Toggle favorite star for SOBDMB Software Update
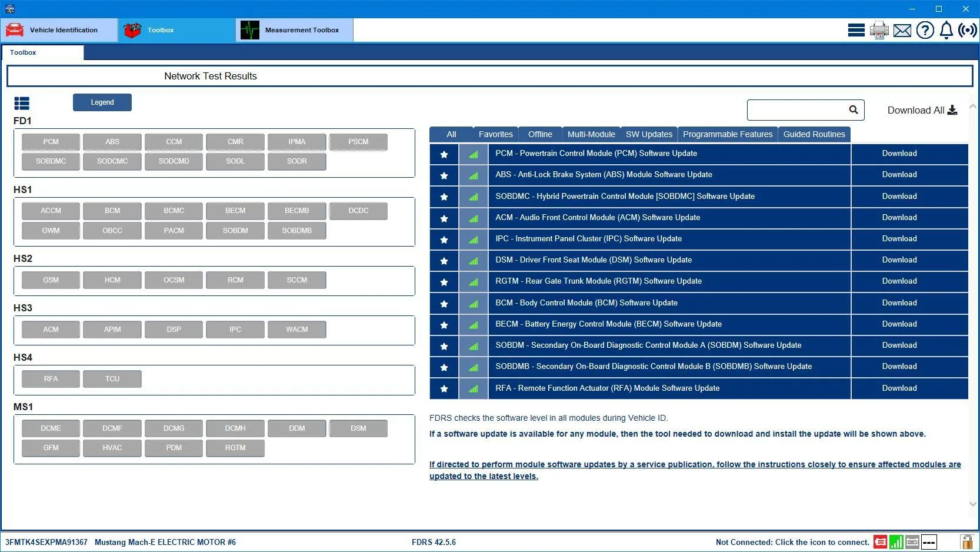980x552 pixels. point(444,367)
